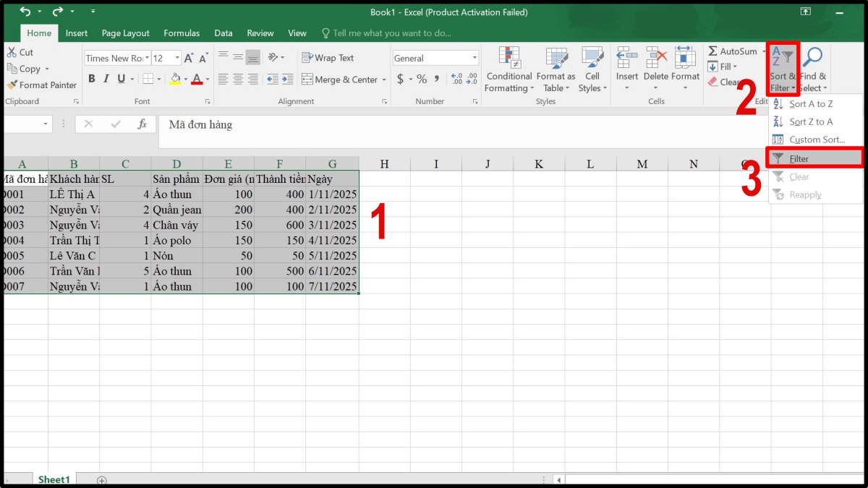Toggle Italic formatting
The height and width of the screenshot is (488, 868).
106,79
